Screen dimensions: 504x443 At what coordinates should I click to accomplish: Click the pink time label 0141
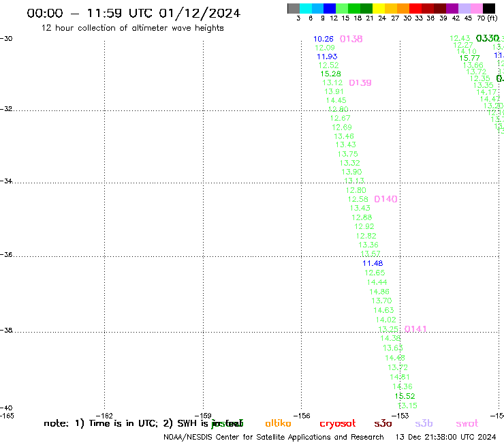click(415, 329)
